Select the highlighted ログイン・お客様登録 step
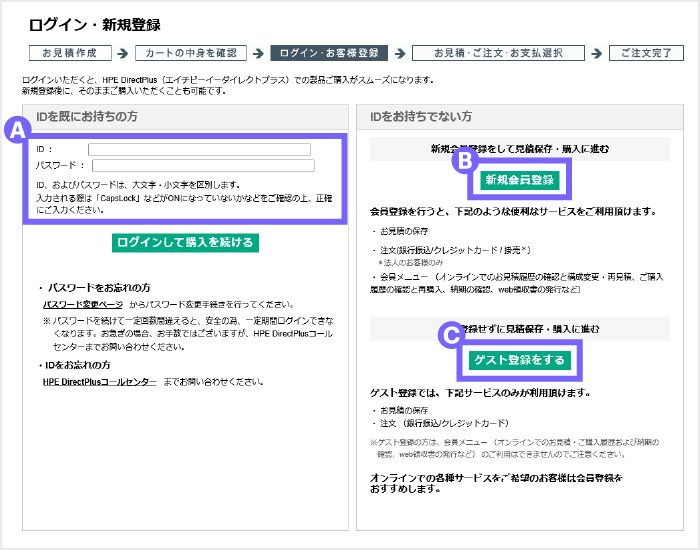 coord(328,53)
